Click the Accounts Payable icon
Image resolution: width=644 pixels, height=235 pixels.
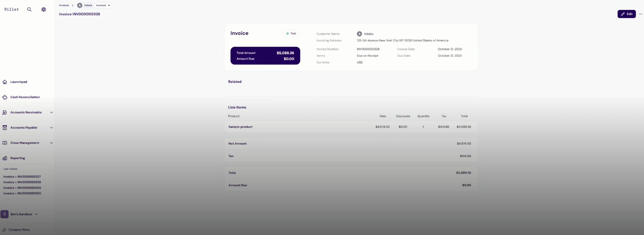(5, 128)
